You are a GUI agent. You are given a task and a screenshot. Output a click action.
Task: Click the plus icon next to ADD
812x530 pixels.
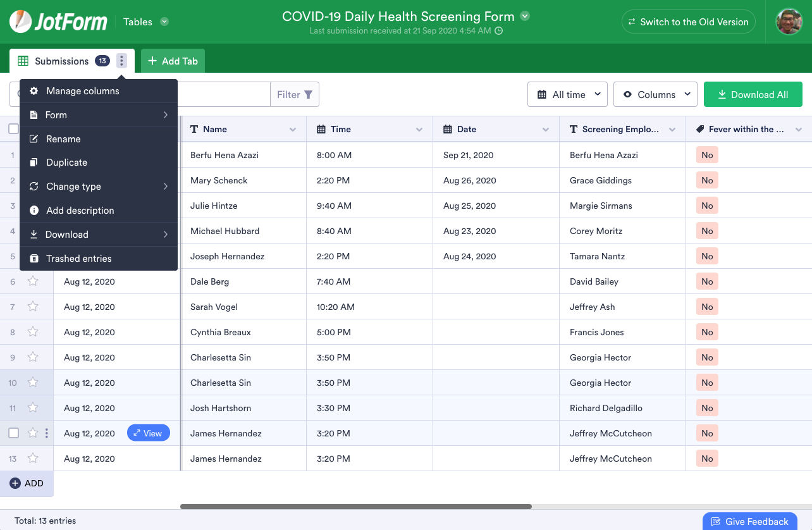15,483
